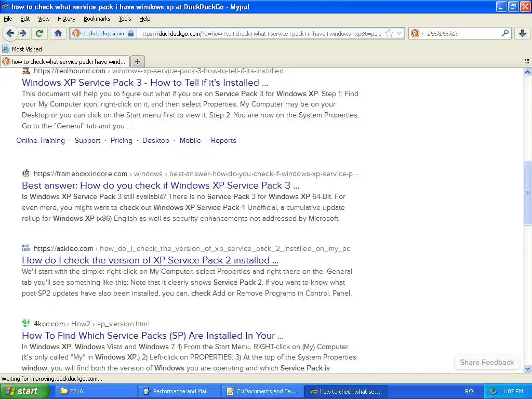Open 'How To Find Which Service Packs' result
532x399 pixels.
[153, 336]
